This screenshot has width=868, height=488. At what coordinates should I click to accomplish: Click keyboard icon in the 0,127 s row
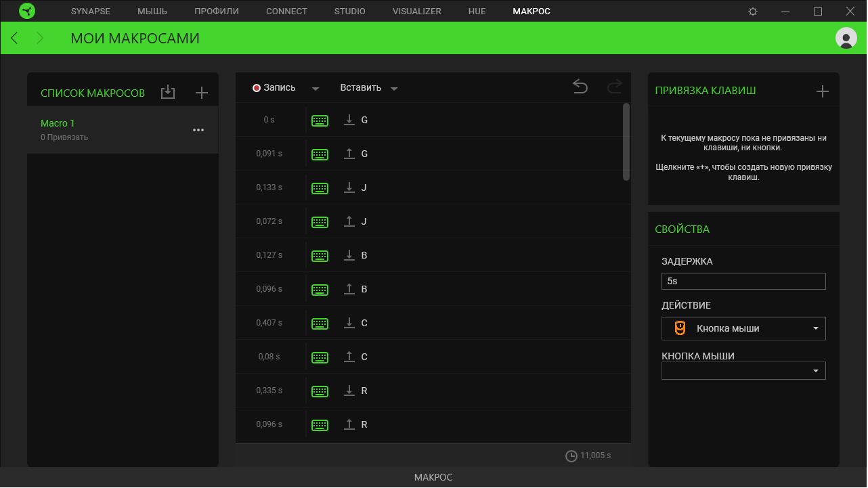point(320,256)
